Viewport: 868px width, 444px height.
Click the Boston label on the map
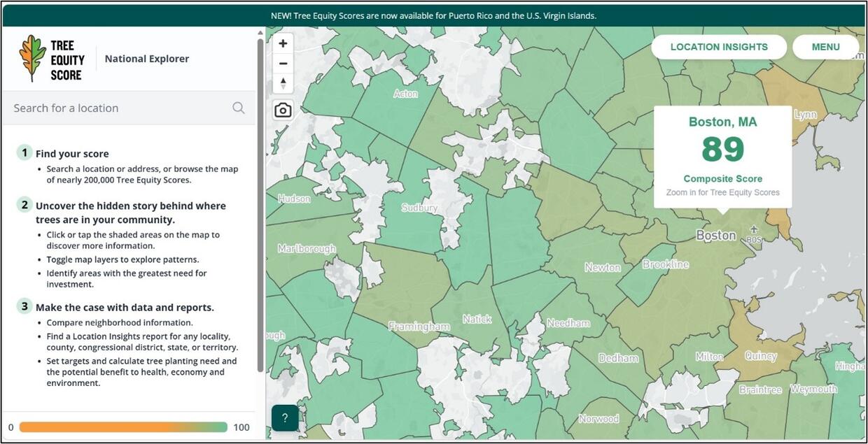[716, 236]
